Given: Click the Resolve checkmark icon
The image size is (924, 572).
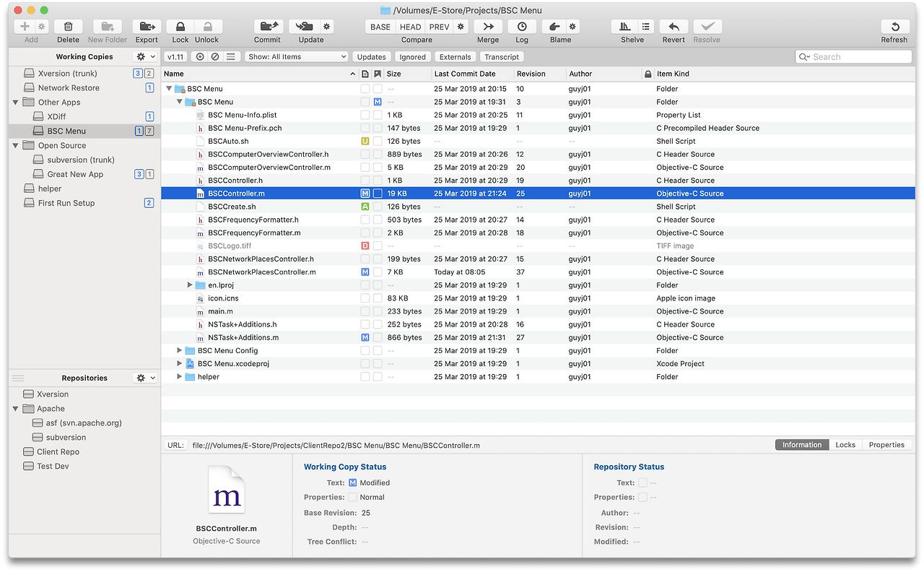Looking at the screenshot, I should (x=707, y=27).
